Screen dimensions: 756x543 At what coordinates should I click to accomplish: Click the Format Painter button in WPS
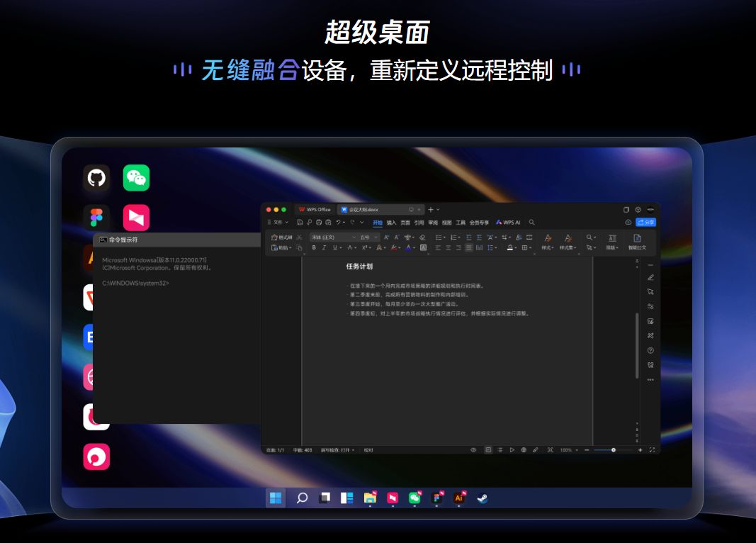(282, 237)
